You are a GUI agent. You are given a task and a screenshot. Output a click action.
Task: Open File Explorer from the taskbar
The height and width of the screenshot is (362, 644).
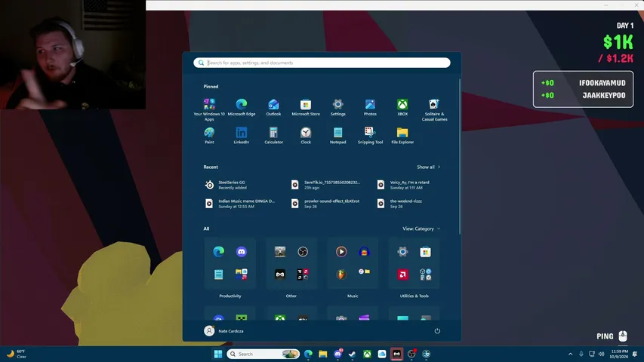pos(323,354)
